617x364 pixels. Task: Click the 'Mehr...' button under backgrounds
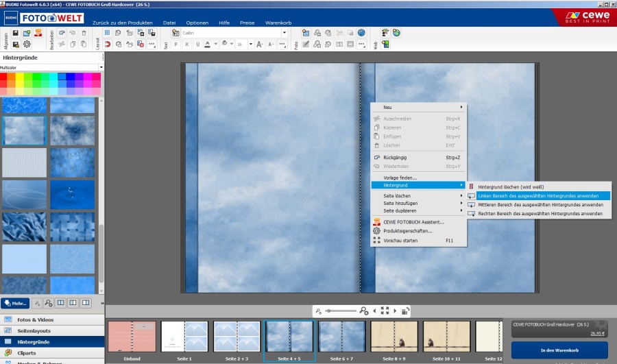15,302
